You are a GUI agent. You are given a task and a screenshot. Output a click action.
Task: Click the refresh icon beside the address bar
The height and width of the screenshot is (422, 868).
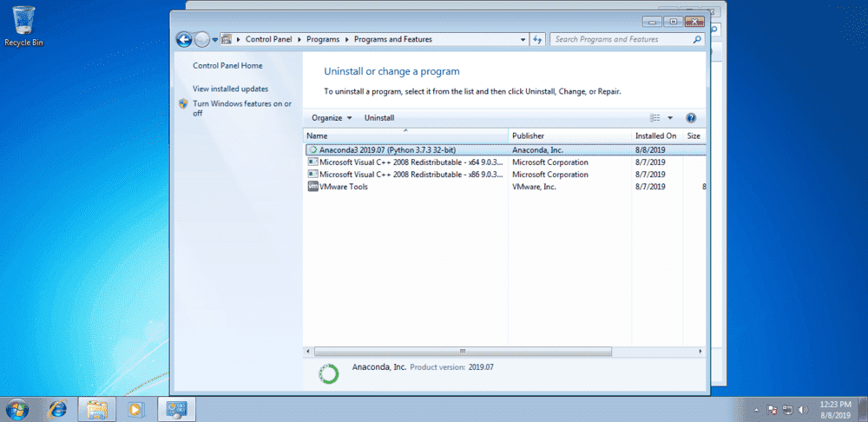[x=537, y=39]
